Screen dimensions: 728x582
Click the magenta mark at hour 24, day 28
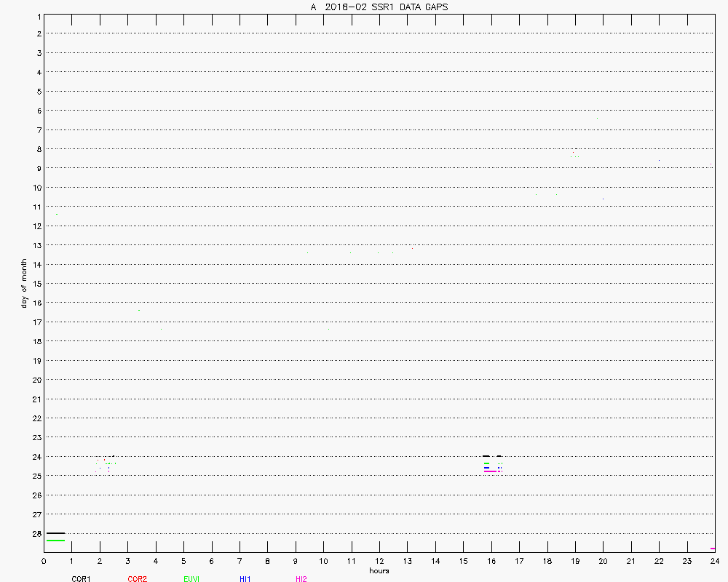click(713, 549)
